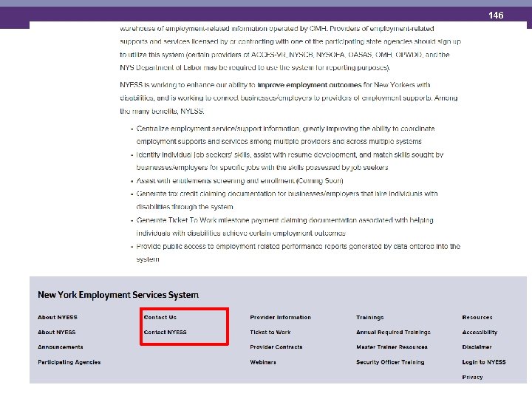The image size is (532, 399).
Task: Click the Contact NYESS link
Action: point(166,332)
